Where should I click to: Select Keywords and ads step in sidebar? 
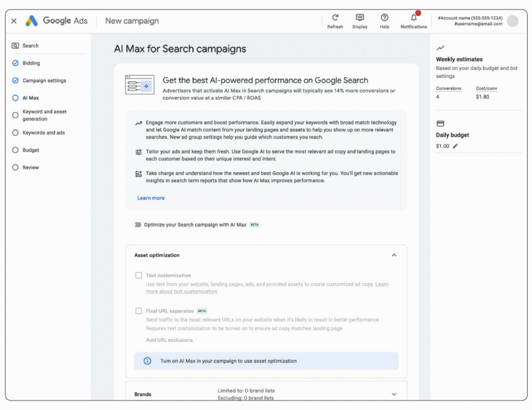pos(44,133)
